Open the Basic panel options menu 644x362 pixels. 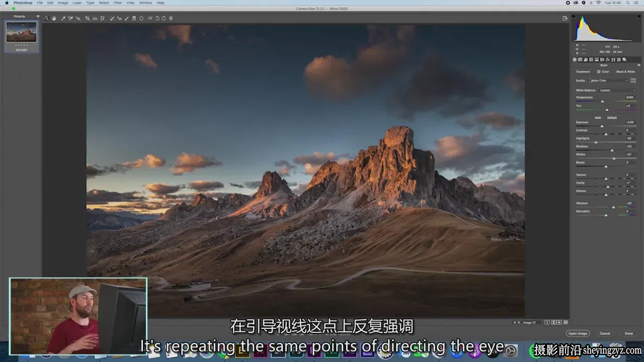639,65
